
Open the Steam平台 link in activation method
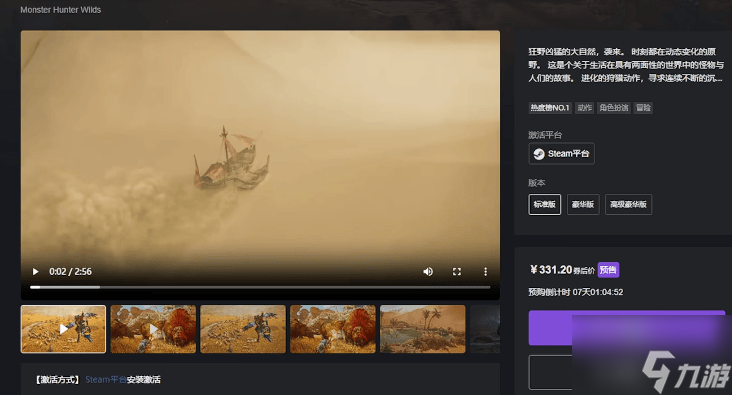(106, 380)
